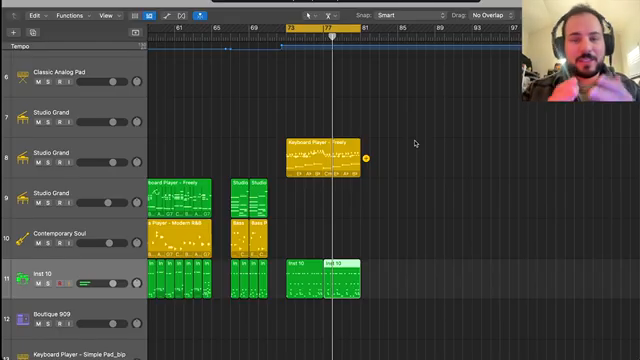The image size is (640, 360).
Task: Open the View menu in tracks area
Action: (110, 16)
